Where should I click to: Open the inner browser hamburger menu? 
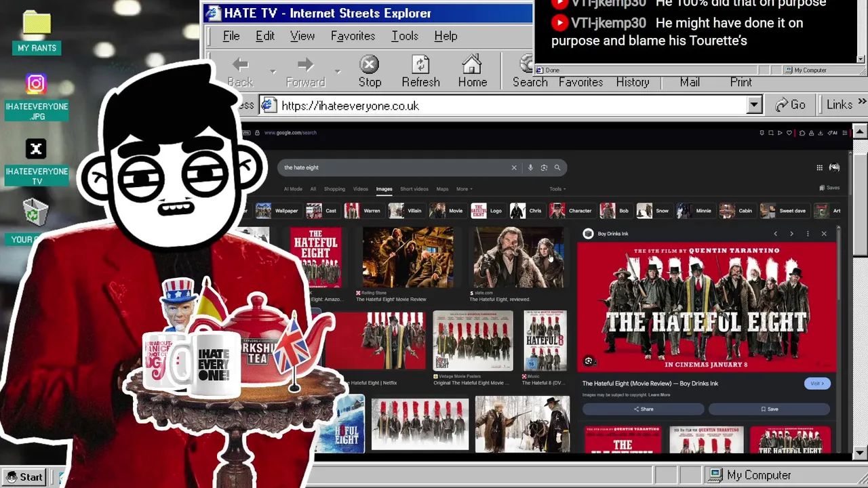click(x=844, y=133)
